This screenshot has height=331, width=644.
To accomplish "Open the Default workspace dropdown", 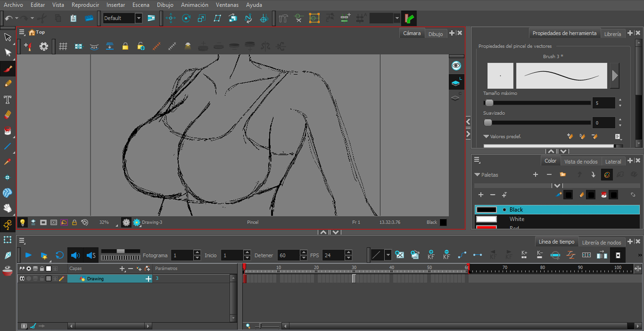I will click(x=139, y=18).
